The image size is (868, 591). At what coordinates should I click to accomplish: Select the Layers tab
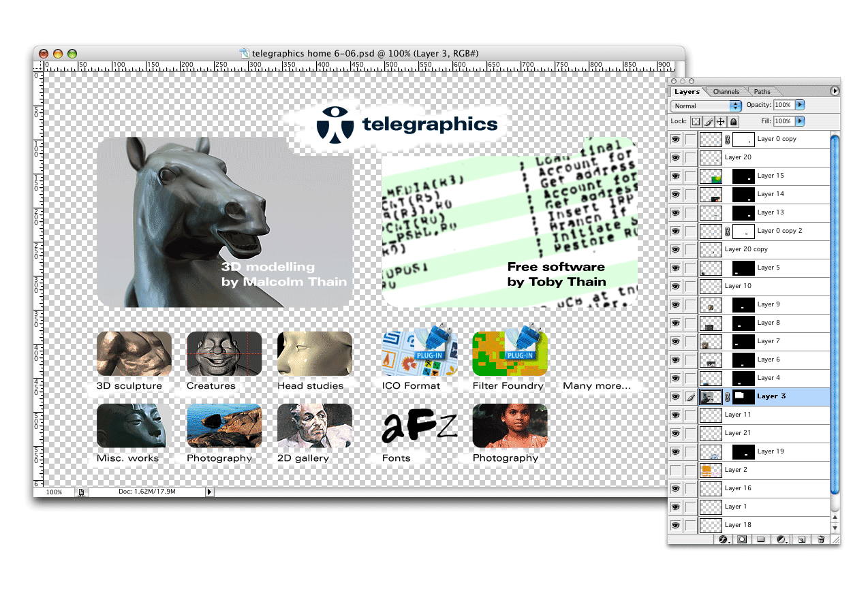(x=687, y=92)
